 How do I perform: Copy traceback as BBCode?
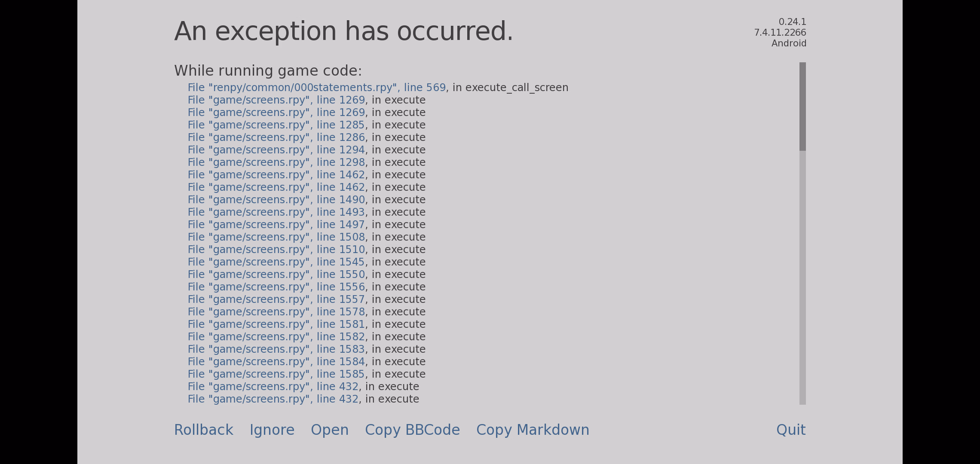point(413,430)
